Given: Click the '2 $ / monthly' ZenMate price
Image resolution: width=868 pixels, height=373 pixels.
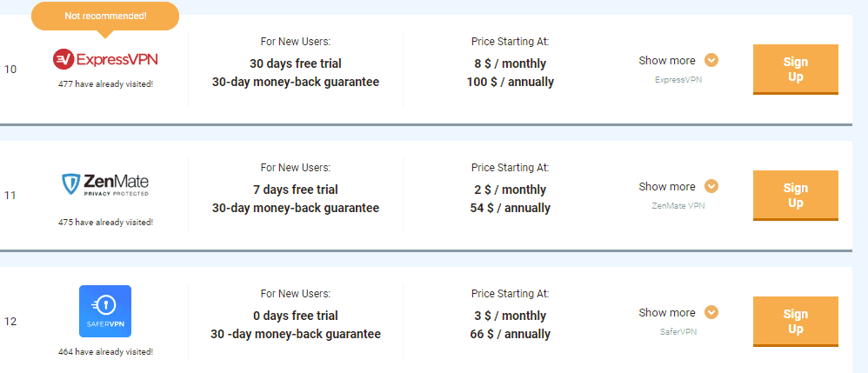Looking at the screenshot, I should pyautogui.click(x=510, y=190).
